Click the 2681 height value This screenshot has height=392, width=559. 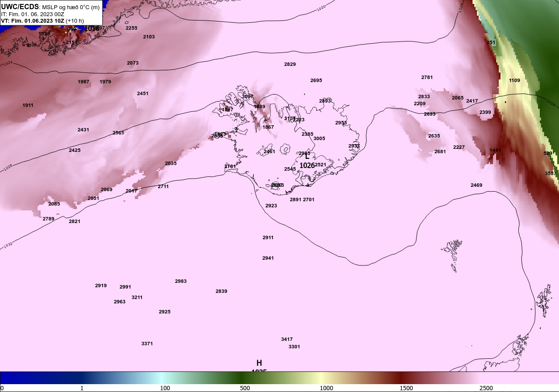pos(440,151)
